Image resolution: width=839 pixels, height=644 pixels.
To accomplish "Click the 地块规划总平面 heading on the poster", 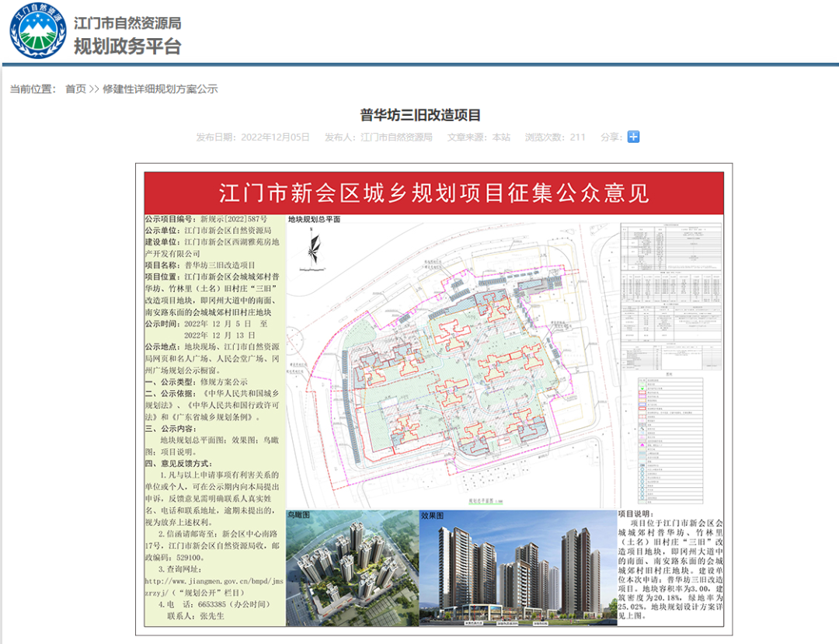I will coord(314,219).
